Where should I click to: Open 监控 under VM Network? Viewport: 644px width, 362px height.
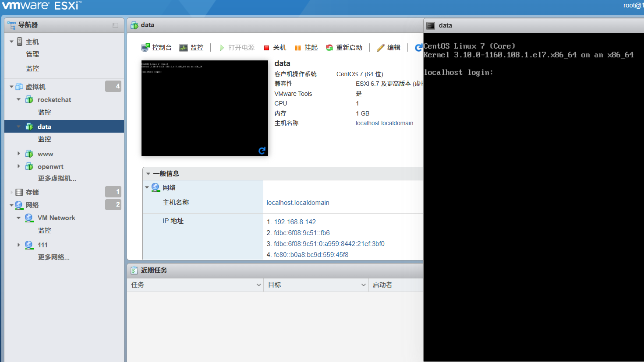[45, 231]
